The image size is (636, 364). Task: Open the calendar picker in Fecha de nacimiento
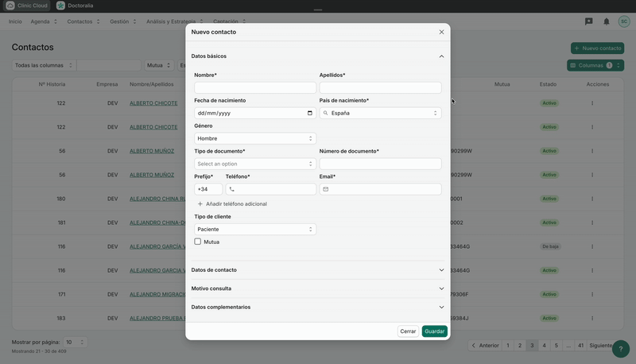pos(309,113)
